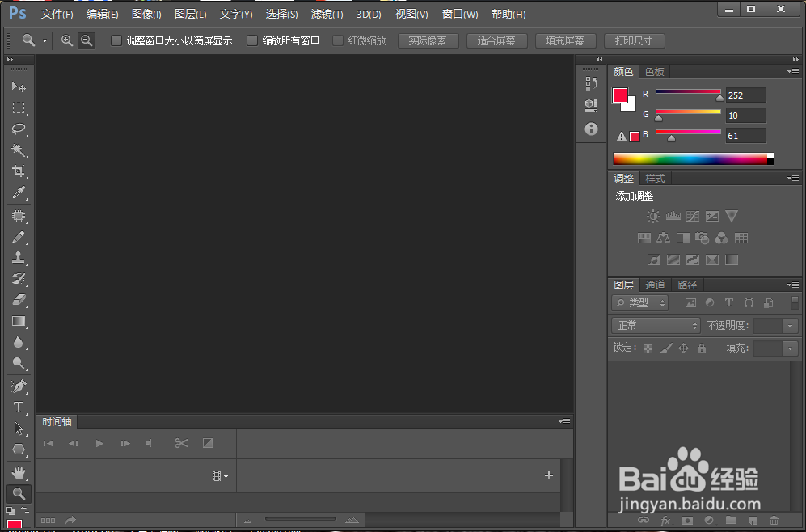Click the 填充屏幕 button
Image resolution: width=806 pixels, height=532 pixels.
(565, 40)
